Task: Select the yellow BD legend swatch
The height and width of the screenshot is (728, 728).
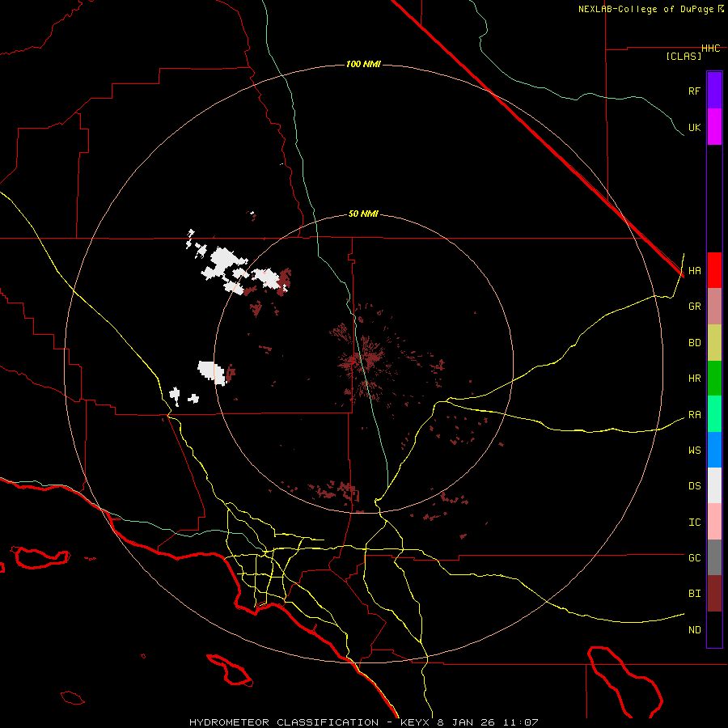Action: point(714,343)
